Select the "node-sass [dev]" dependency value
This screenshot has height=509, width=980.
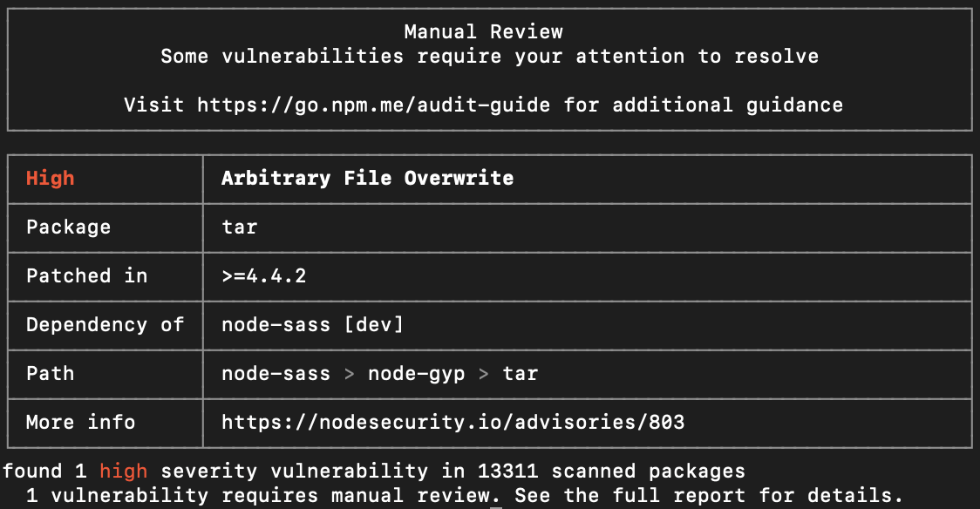point(312,325)
